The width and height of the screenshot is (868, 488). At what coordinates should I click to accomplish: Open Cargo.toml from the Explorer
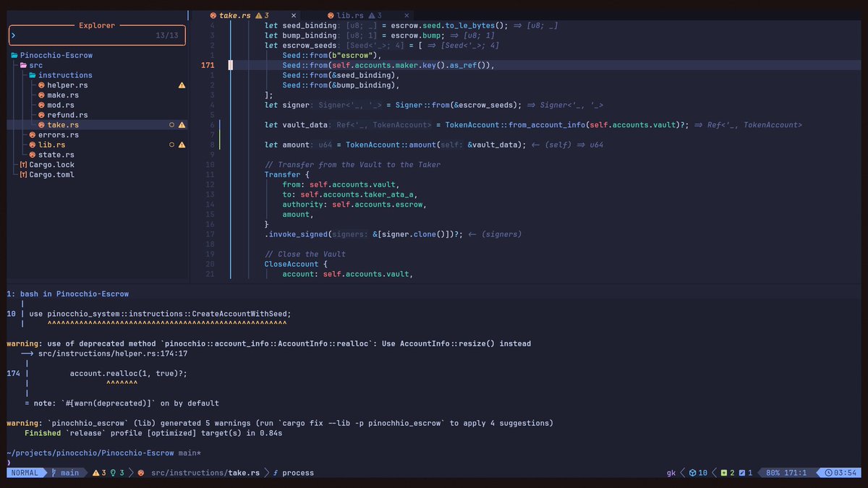coord(51,175)
